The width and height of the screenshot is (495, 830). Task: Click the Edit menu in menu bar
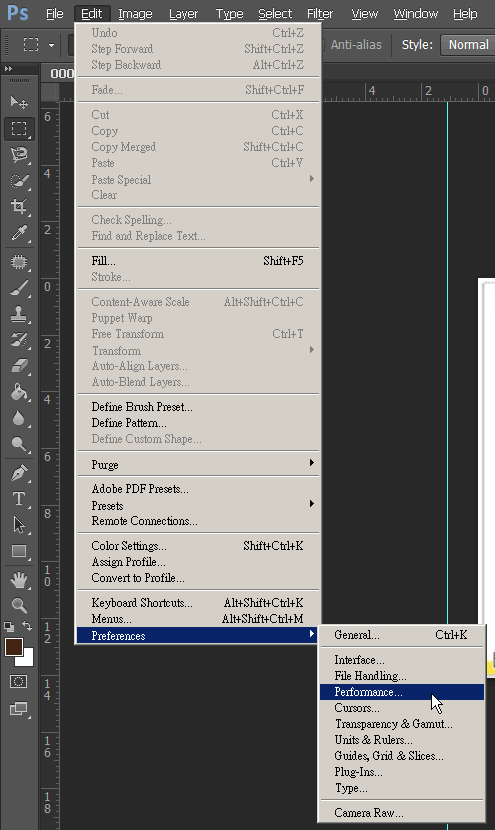[92, 14]
